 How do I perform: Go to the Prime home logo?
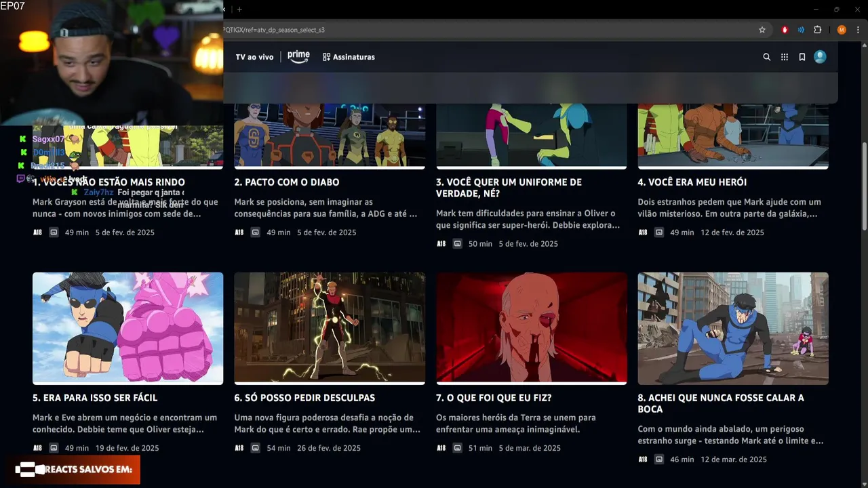point(298,57)
